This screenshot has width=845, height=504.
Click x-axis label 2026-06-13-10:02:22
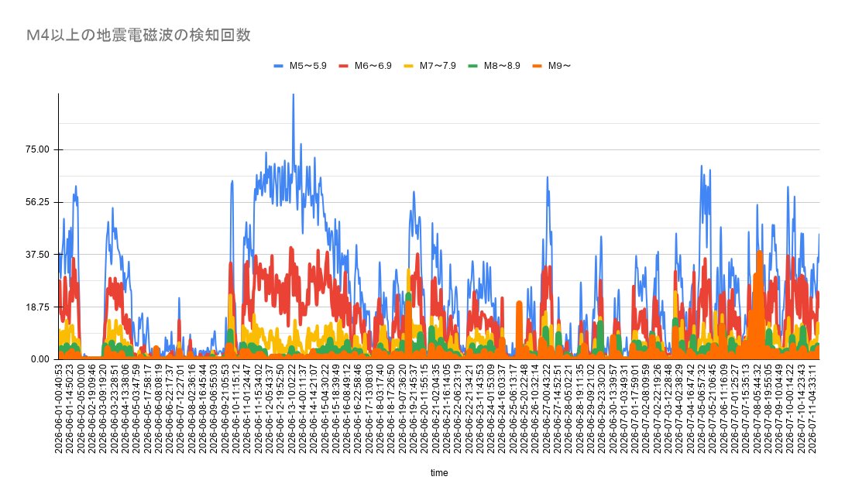[x=291, y=409]
